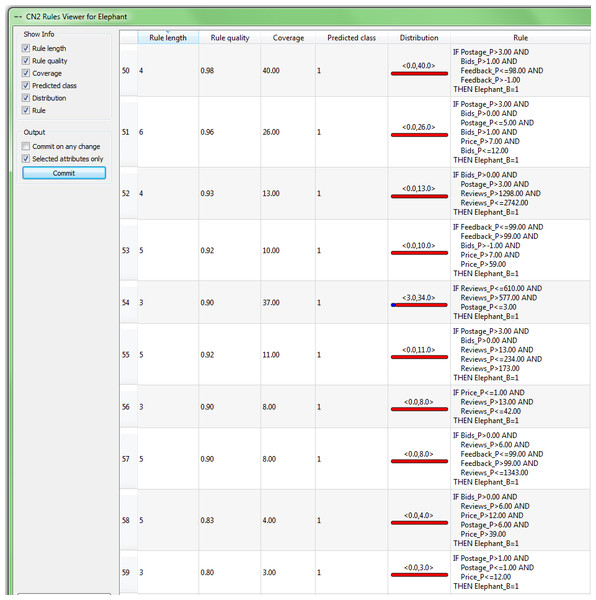Select row header 52

pyautogui.click(x=129, y=193)
